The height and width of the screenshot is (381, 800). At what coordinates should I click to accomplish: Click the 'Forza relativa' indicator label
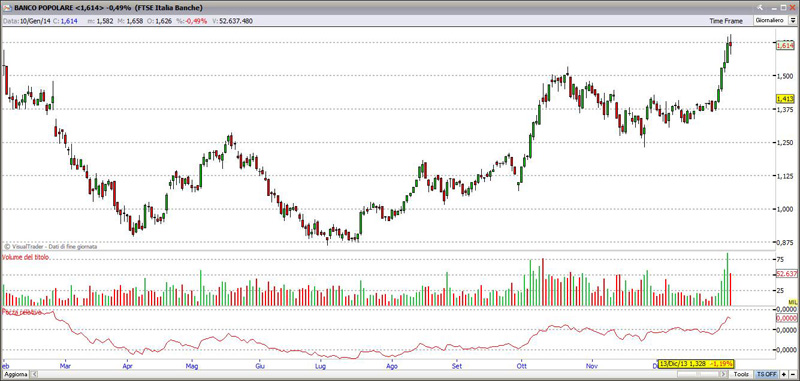(21, 312)
